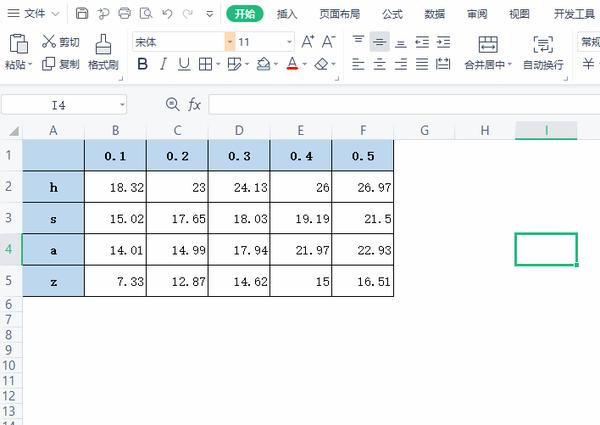This screenshot has width=600, height=425.
Task: Toggle Underline formatting
Action: 184,64
